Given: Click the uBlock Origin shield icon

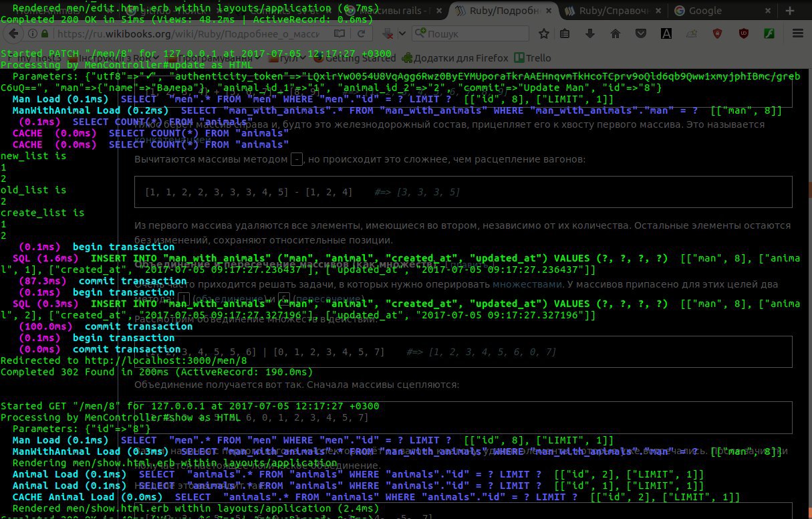Looking at the screenshot, I should tap(742, 33).
